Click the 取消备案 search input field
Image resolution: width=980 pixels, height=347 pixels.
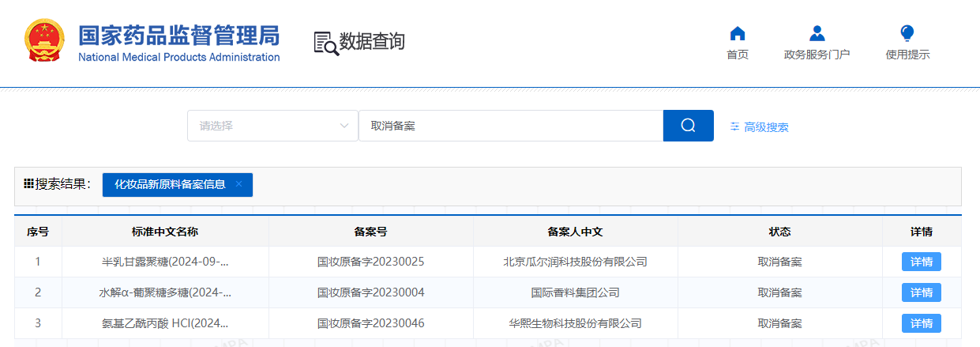(x=510, y=126)
